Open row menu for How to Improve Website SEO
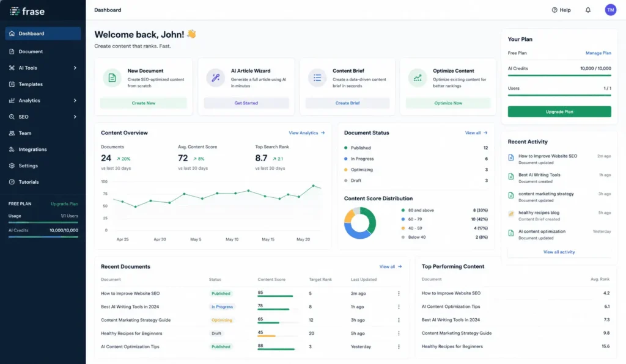Image resolution: width=626 pixels, height=364 pixels. [399, 293]
